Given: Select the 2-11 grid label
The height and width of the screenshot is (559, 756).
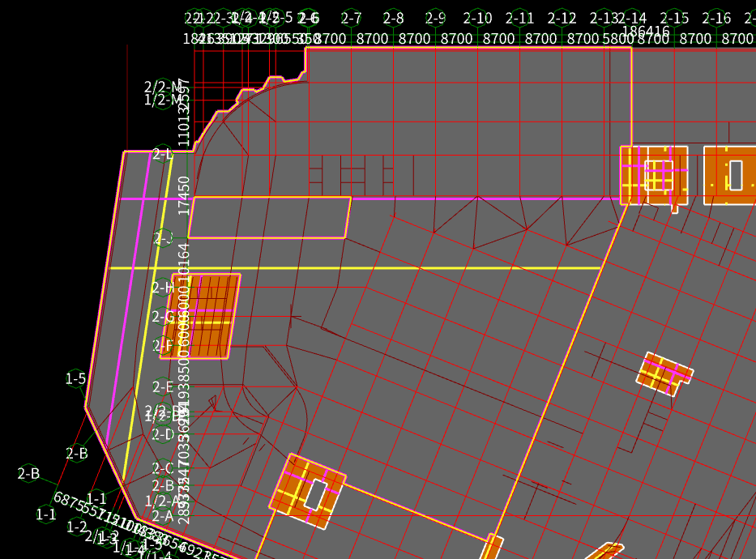Looking at the screenshot, I should click(x=519, y=19).
